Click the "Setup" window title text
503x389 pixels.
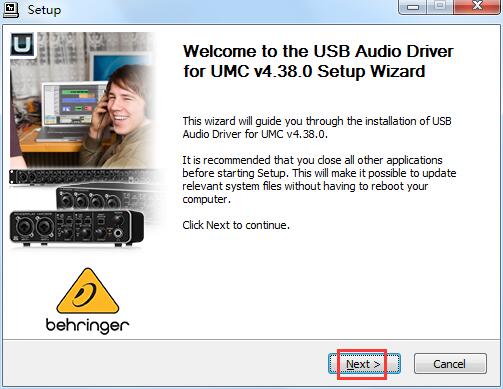44,10
